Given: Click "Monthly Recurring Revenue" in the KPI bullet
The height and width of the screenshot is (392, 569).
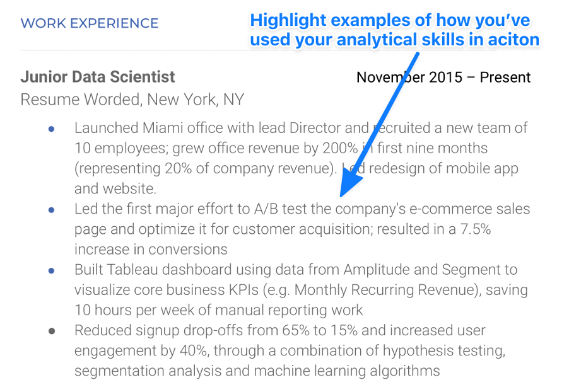Looking at the screenshot, I should point(385,291).
